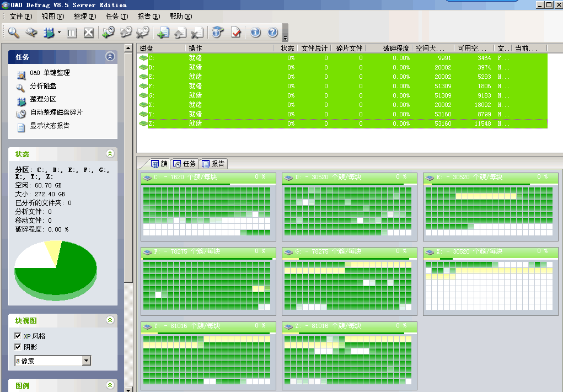Click the pause icon in the toolbar
The width and height of the screenshot is (563, 392).
tap(72, 33)
